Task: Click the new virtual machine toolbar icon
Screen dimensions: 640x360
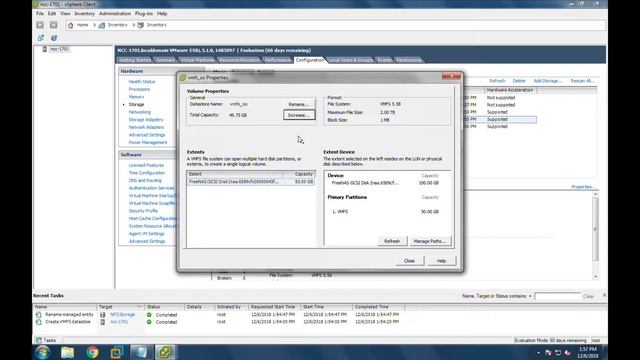Action: tap(41, 38)
